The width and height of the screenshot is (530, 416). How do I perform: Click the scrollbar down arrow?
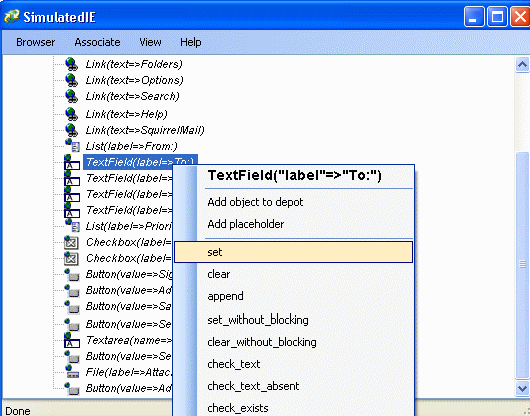522,388
